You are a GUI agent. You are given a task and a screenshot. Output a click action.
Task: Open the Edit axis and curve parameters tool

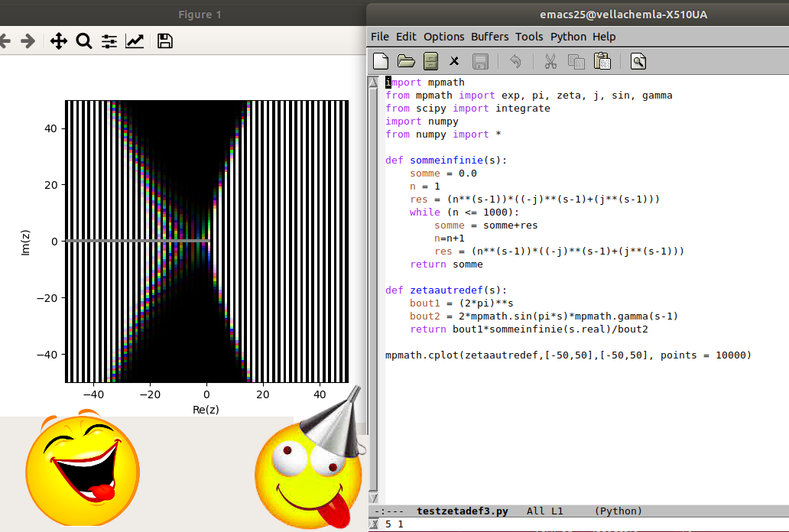[135, 41]
